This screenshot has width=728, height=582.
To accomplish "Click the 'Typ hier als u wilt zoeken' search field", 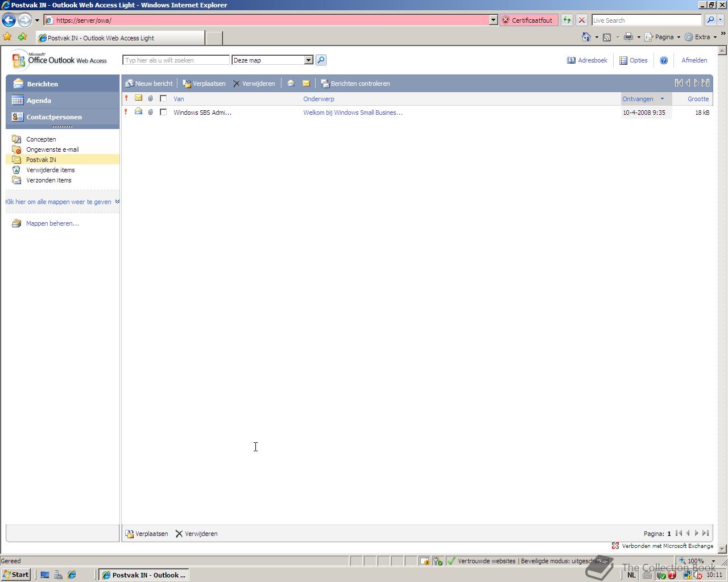I will [176, 60].
